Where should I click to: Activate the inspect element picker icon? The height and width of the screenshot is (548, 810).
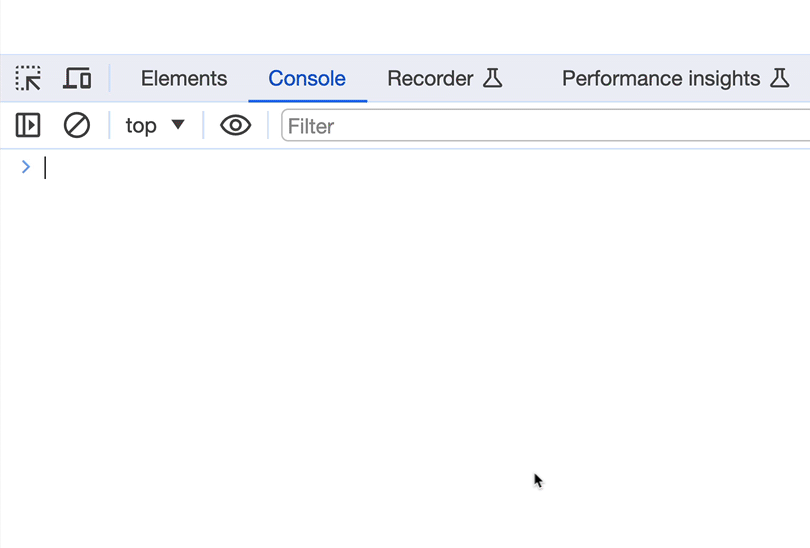pyautogui.click(x=28, y=78)
